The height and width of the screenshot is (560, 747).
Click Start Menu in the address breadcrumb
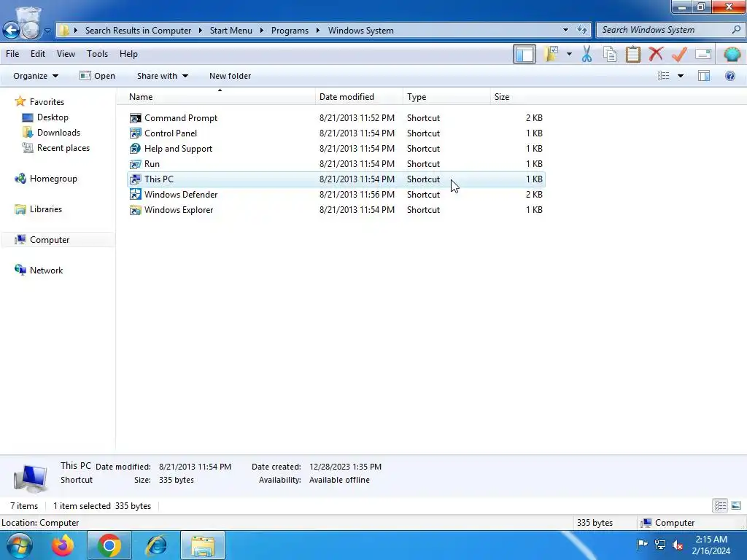pyautogui.click(x=231, y=31)
